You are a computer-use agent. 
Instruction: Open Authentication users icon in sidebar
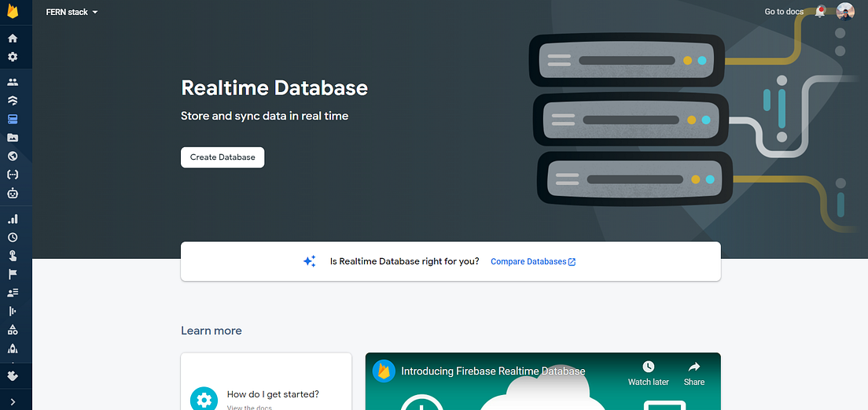(x=12, y=82)
